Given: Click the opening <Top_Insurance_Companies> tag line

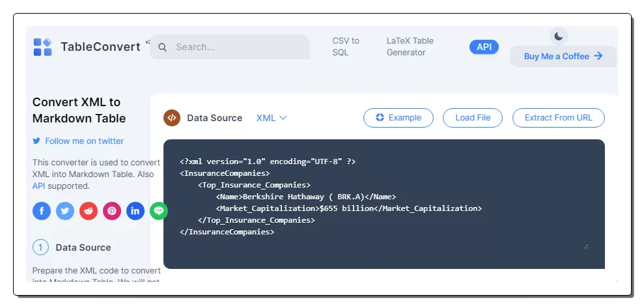Looking at the screenshot, I should (x=254, y=185).
